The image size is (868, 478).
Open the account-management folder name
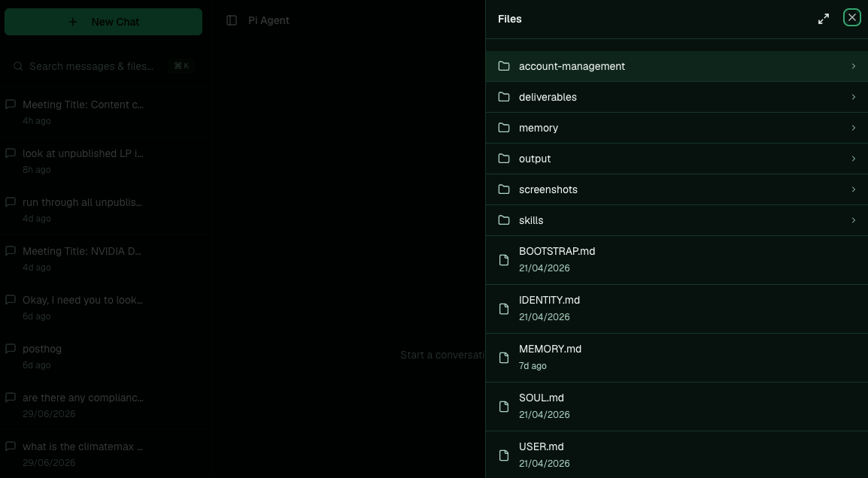point(572,66)
